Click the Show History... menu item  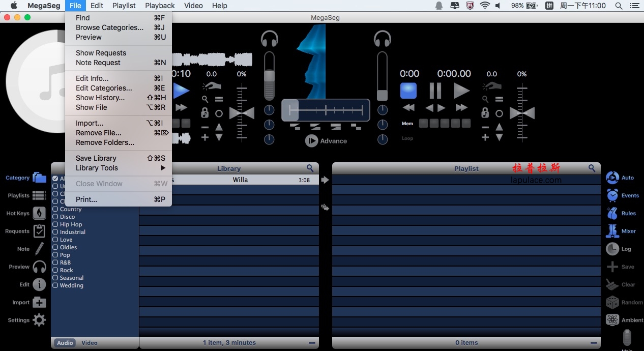pos(119,98)
